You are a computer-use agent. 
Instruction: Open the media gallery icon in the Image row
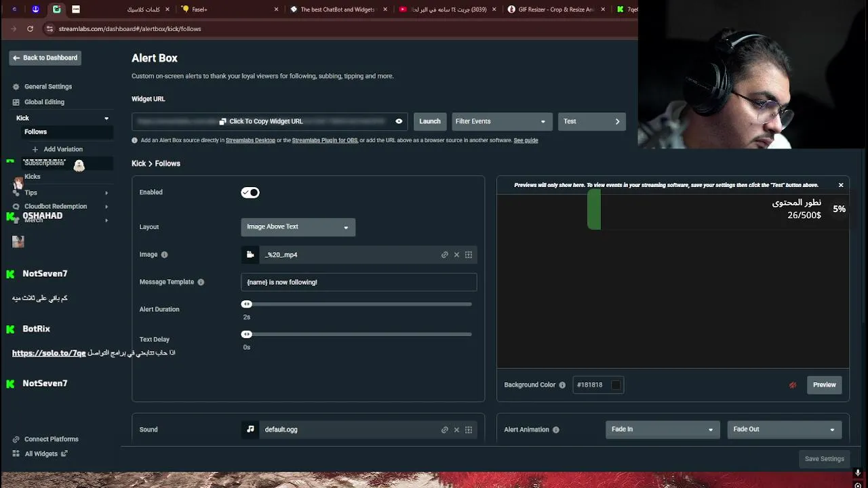[x=469, y=255]
